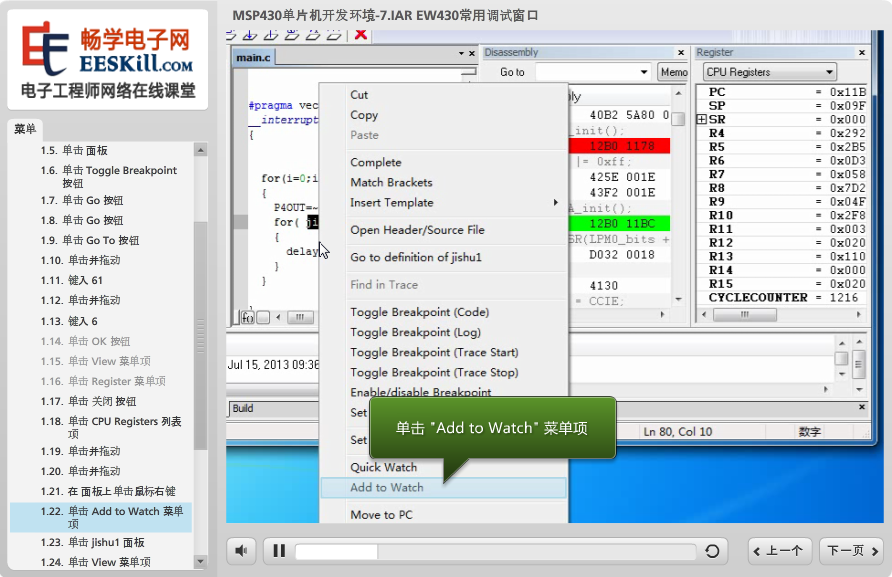This screenshot has width=892, height=577.
Task: Select step 1.22 单击 Add to Watch 菜单项
Action: pyautogui.click(x=101, y=517)
